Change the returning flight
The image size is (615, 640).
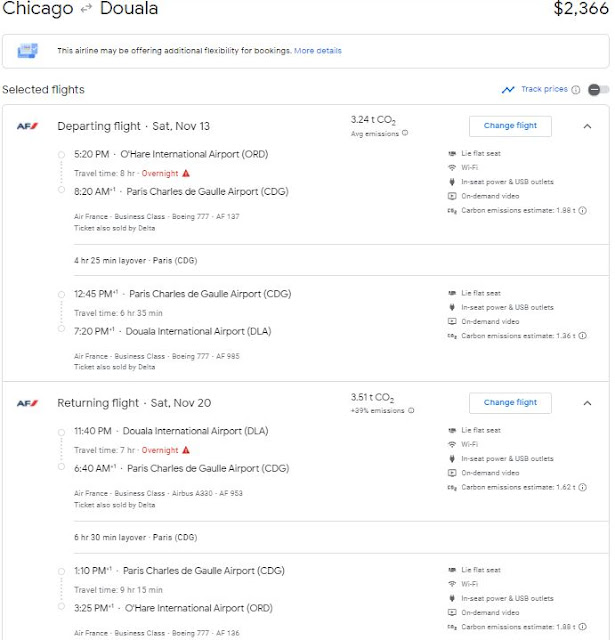tap(510, 402)
